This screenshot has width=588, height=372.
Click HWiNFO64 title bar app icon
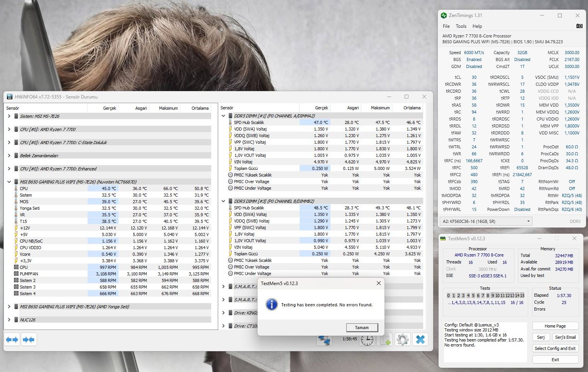point(9,97)
